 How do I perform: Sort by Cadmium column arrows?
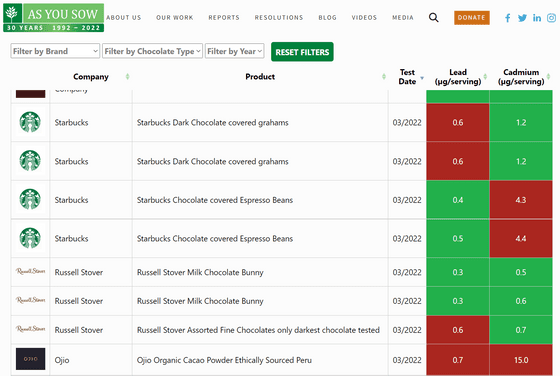(x=548, y=76)
